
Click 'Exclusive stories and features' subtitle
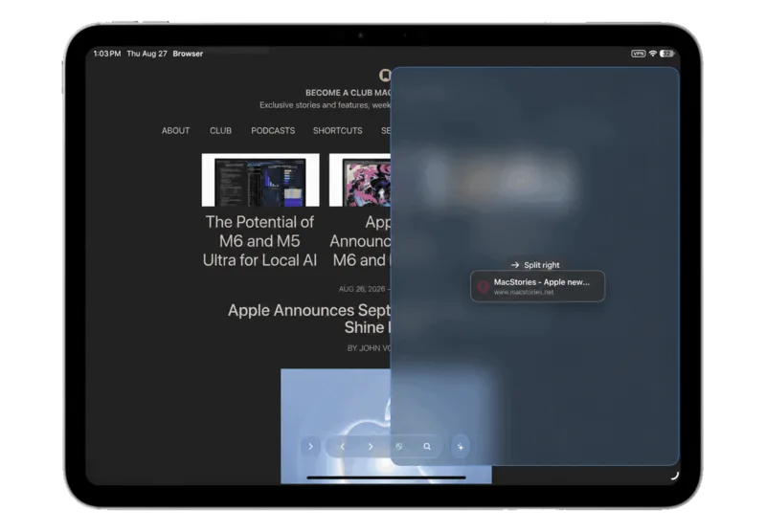[325, 105]
